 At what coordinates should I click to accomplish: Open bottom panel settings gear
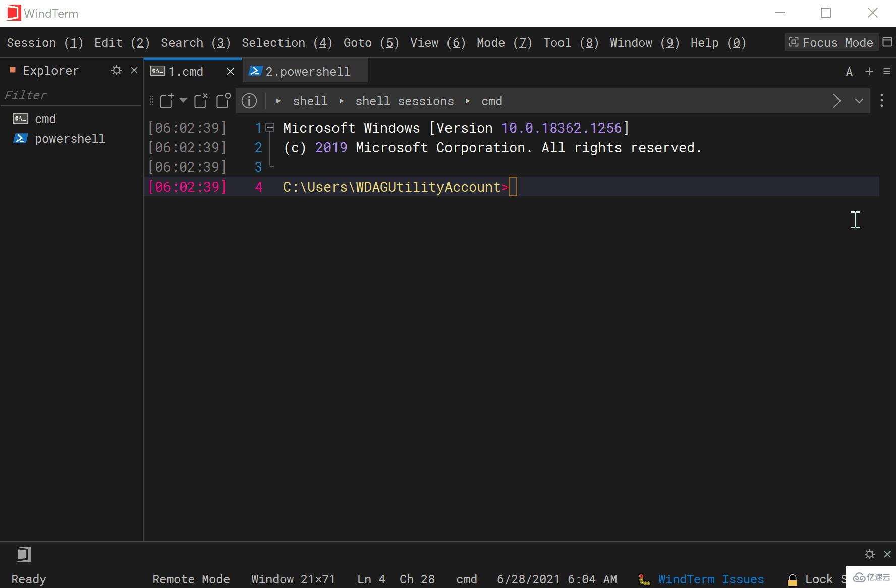[870, 554]
